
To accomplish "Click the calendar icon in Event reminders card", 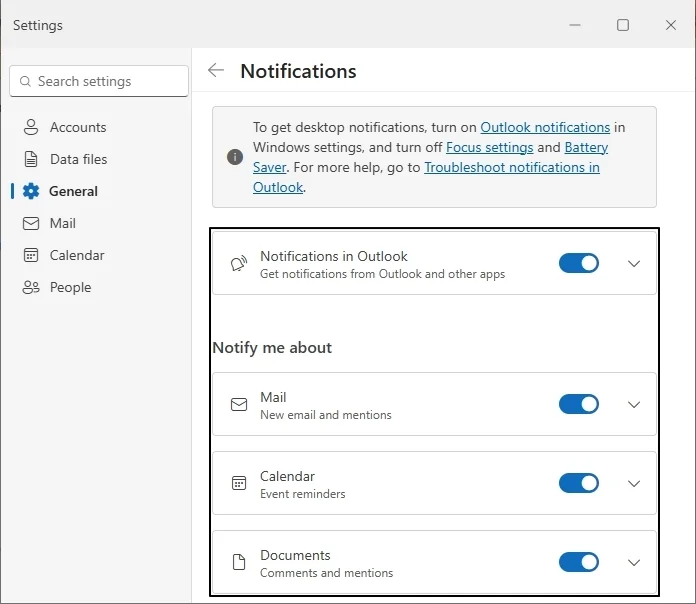I will click(239, 483).
